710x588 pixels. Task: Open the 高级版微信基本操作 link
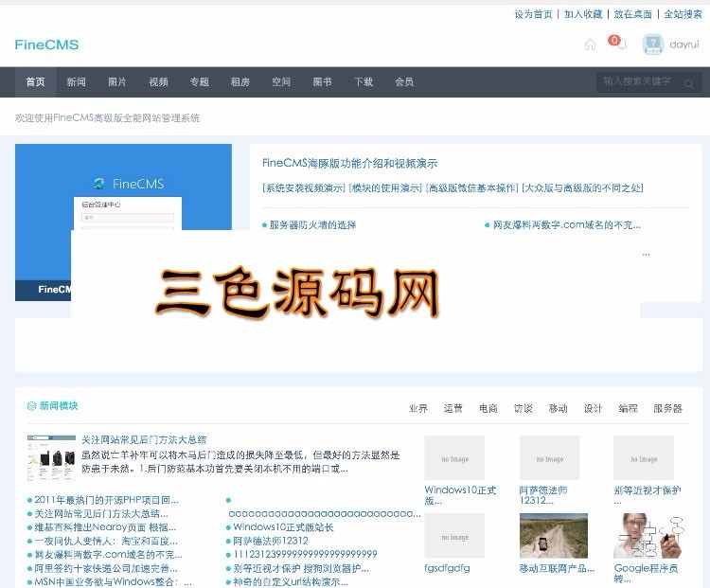471,187
